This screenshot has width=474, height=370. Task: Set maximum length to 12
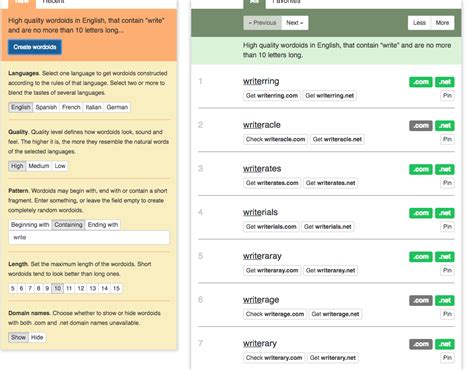(x=81, y=288)
